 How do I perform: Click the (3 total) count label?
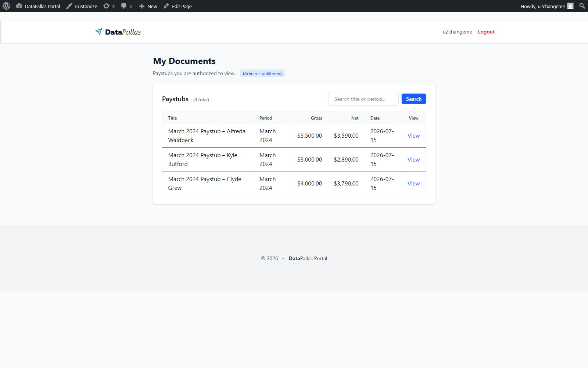[x=201, y=100]
